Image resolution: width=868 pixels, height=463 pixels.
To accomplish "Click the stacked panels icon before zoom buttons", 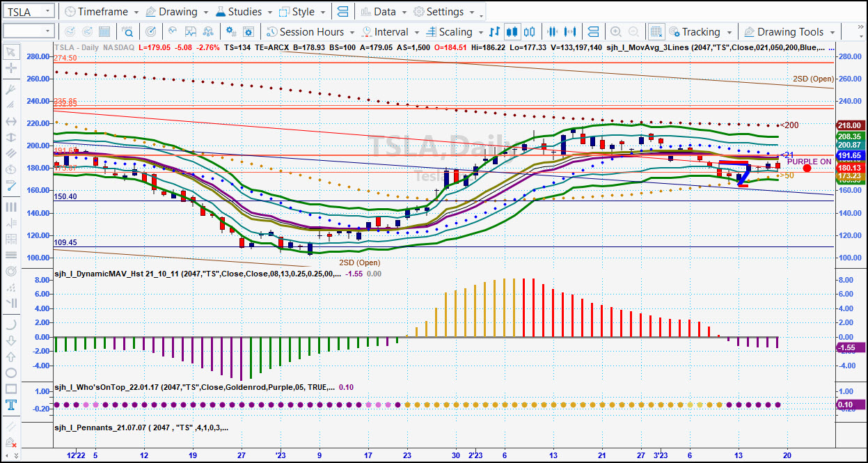I will pyautogui.click(x=593, y=31).
